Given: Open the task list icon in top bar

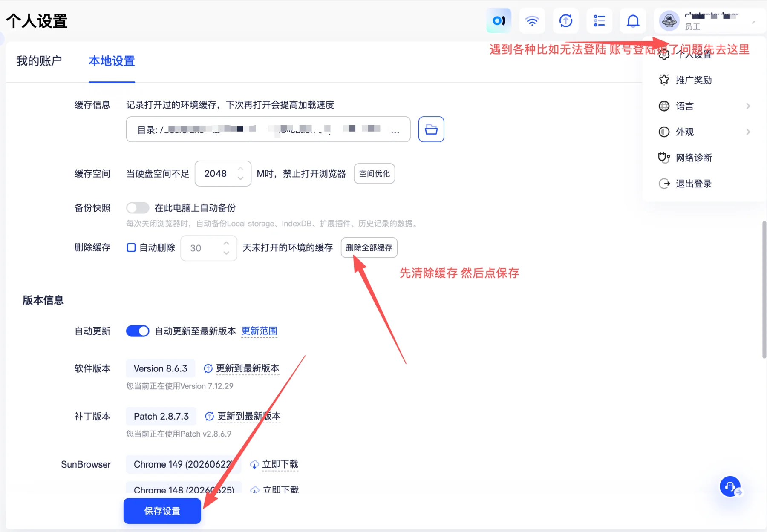Looking at the screenshot, I should click(600, 20).
